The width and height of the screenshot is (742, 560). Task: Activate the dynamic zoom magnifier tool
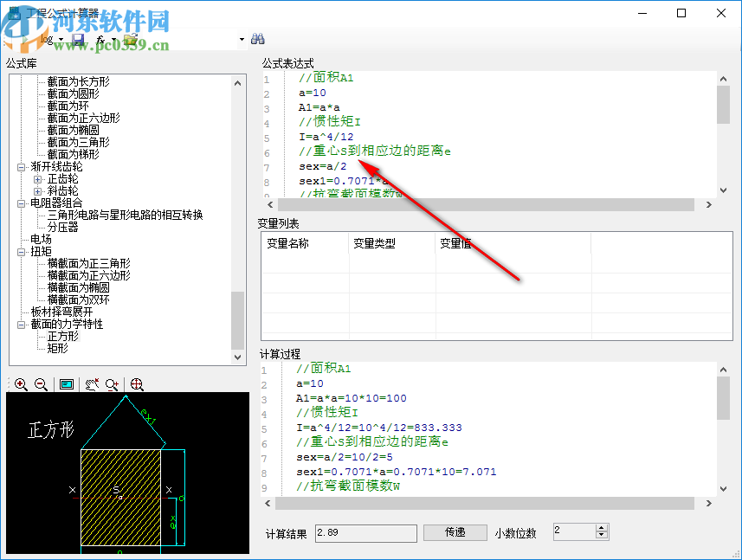113,384
